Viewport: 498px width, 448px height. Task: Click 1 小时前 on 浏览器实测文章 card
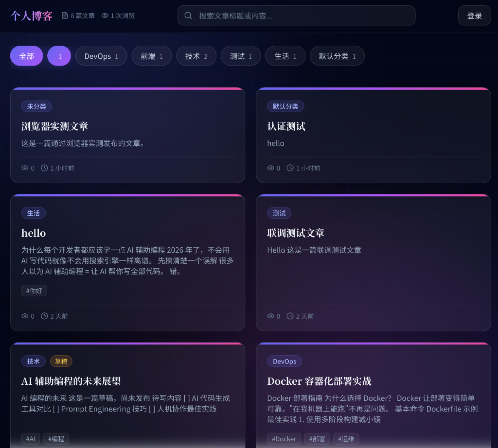pyautogui.click(x=62, y=168)
